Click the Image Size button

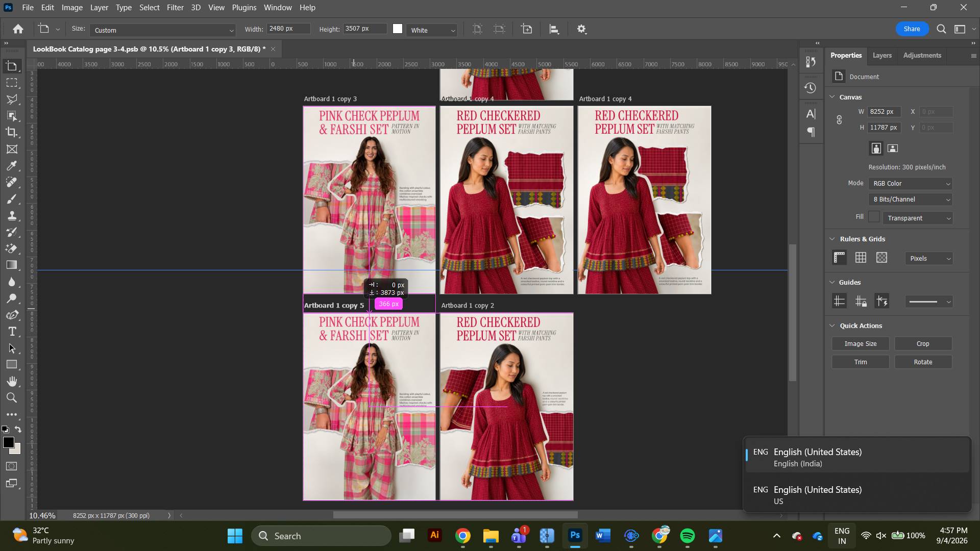click(x=861, y=344)
